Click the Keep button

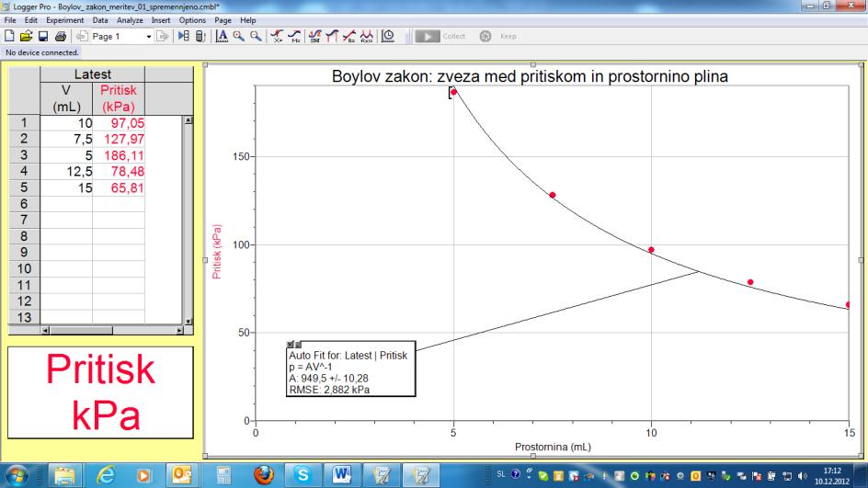pos(498,36)
